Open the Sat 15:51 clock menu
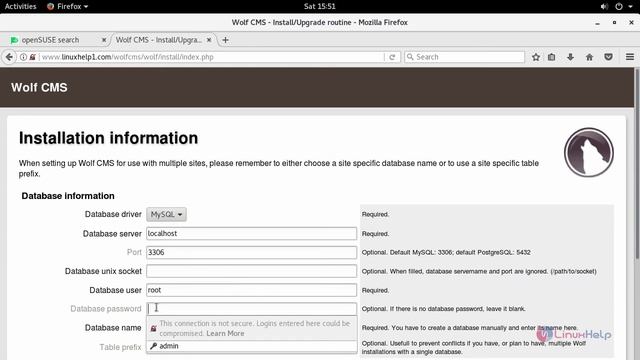 coord(320,7)
